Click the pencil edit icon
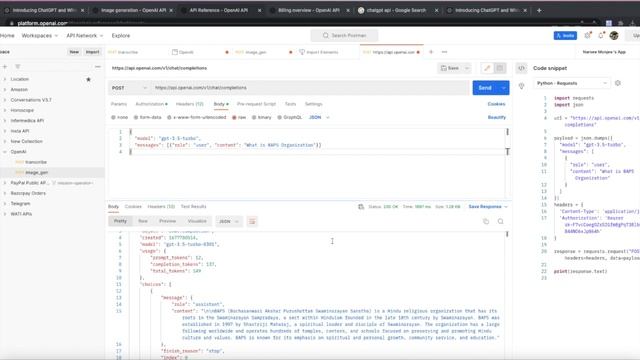 pos(487,68)
